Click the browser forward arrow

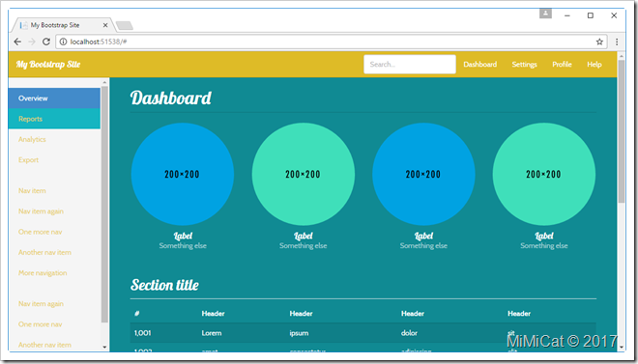[x=32, y=42]
